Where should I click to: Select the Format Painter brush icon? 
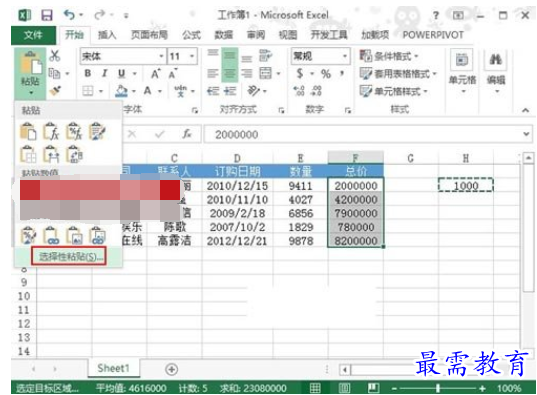[55, 91]
